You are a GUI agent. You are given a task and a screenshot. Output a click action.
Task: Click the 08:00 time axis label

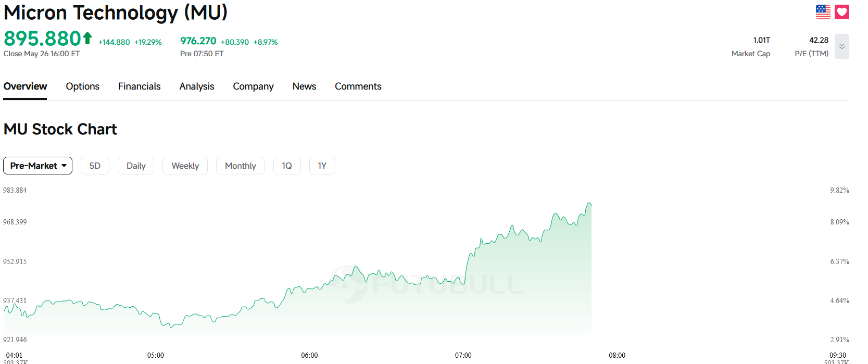(617, 356)
